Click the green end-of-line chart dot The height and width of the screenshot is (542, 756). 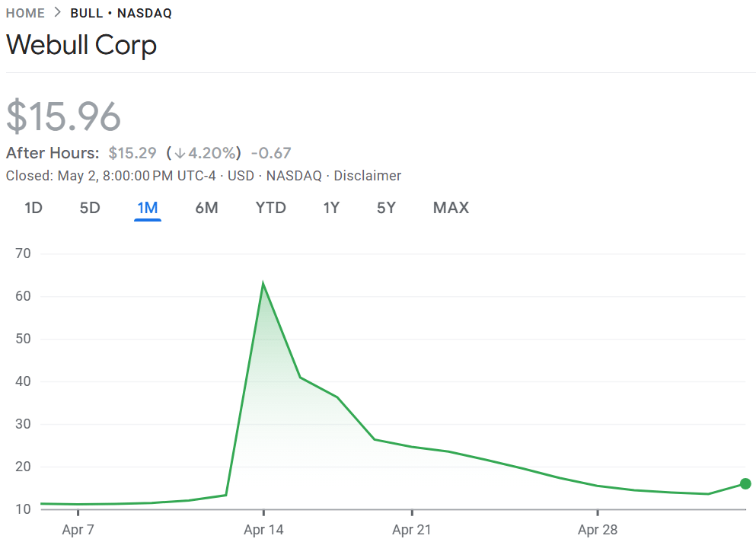point(745,483)
